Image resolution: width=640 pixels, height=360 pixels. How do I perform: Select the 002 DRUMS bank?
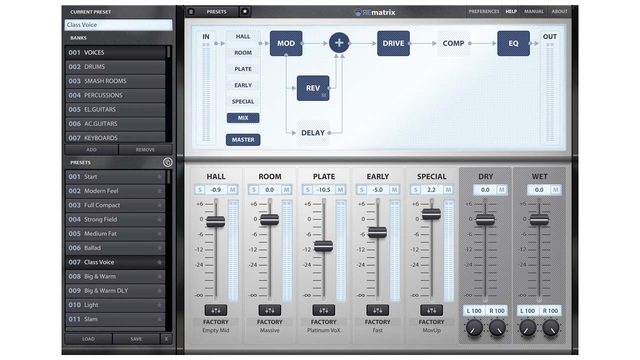point(115,67)
